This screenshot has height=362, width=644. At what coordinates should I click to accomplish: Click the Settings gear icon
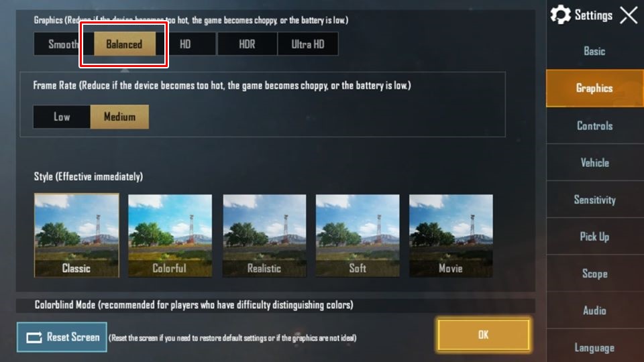[560, 15]
